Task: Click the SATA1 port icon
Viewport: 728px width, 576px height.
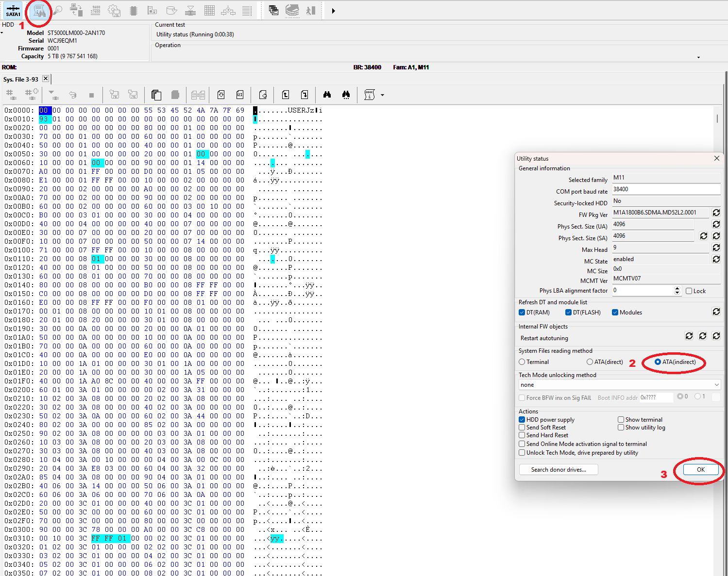Action: 13,10
